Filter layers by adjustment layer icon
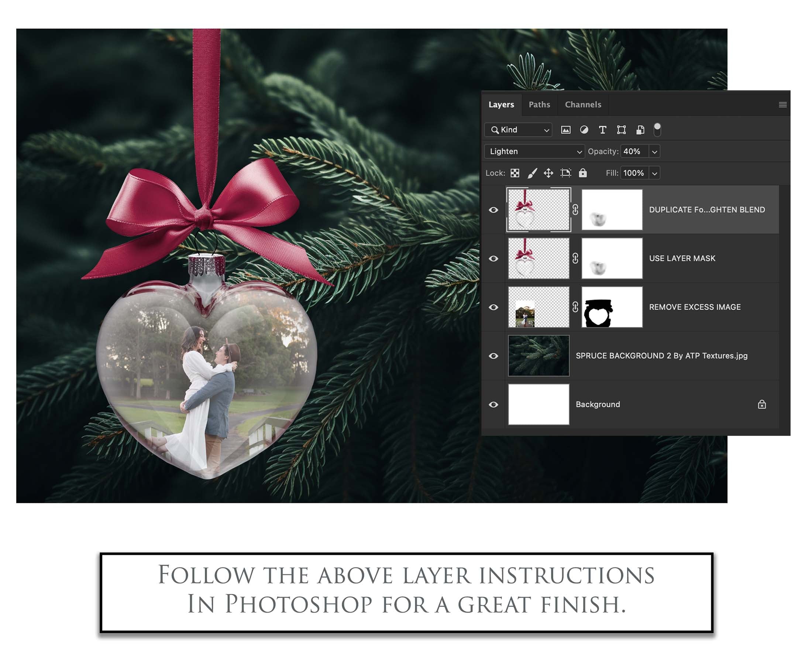The width and height of the screenshot is (812, 650). (x=584, y=130)
